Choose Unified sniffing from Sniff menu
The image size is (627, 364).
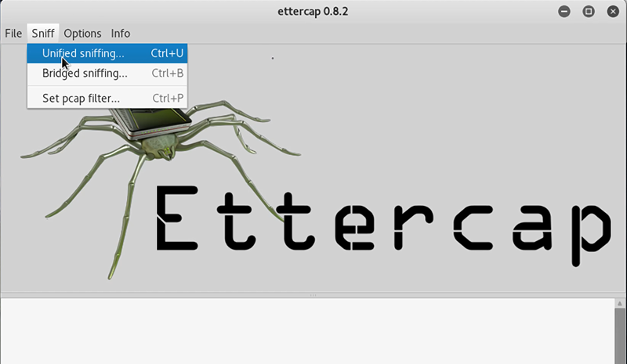[x=107, y=53]
